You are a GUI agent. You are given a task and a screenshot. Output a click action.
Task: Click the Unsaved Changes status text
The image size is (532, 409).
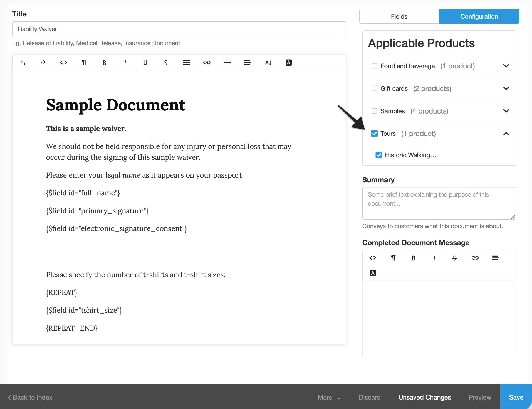pyautogui.click(x=425, y=397)
